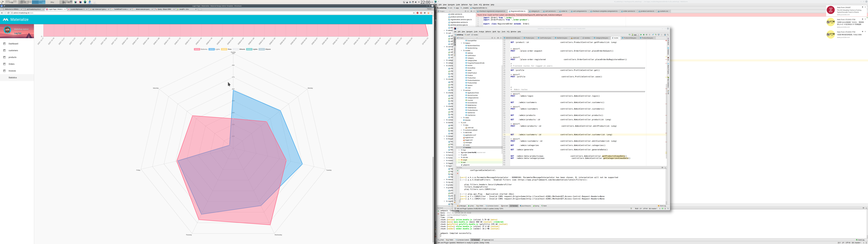Expand the logs folder in project tree
This screenshot has width=868, height=244.
point(459,150)
